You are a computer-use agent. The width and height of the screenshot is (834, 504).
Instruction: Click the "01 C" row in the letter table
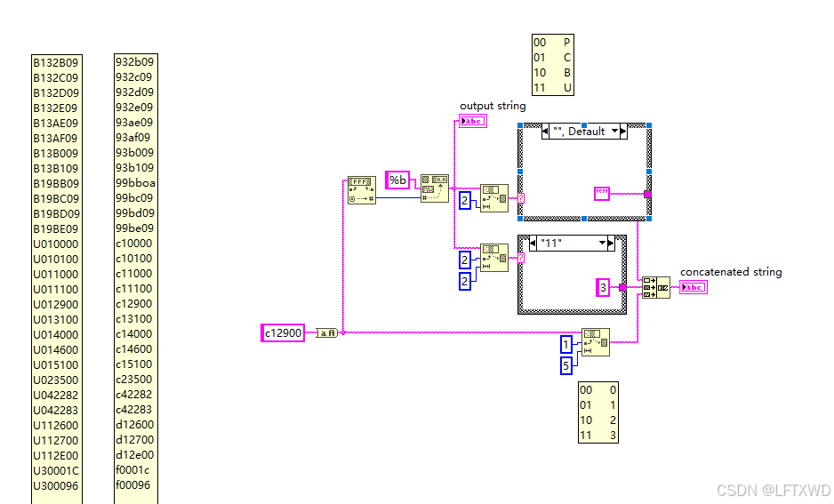point(553,58)
